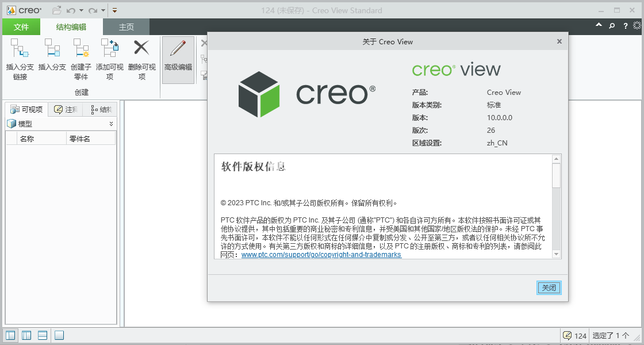This screenshot has height=345, width=644.
Task: Open the copyright-and-trademarks link
Action: (x=321, y=255)
